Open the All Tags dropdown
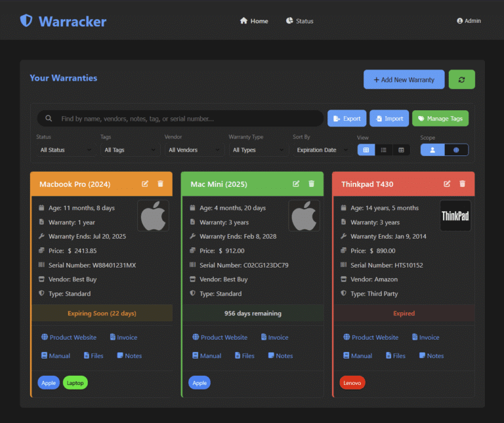504x423 pixels. (130, 150)
